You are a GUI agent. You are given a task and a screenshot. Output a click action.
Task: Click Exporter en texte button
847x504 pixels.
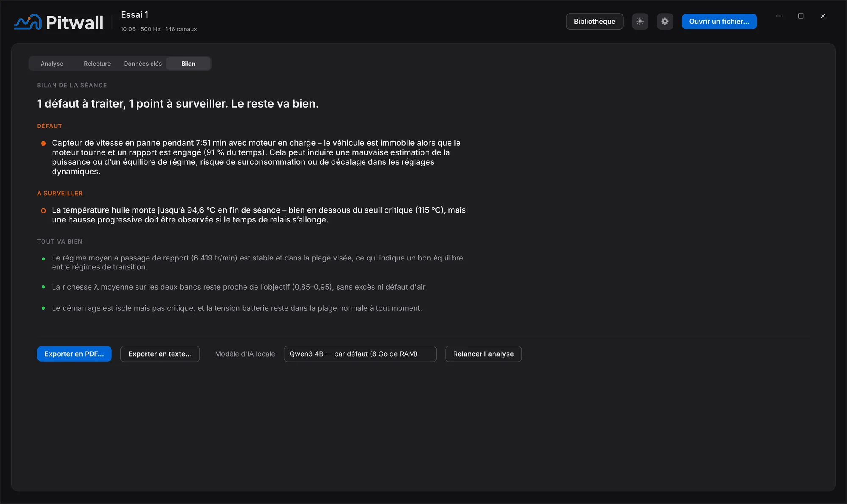tap(160, 354)
